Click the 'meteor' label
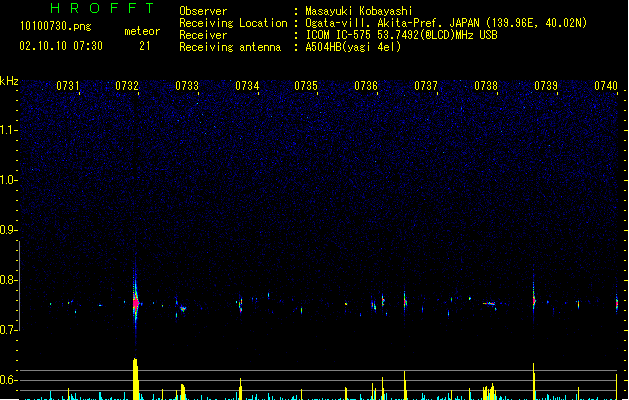629x400 pixels. point(142,31)
